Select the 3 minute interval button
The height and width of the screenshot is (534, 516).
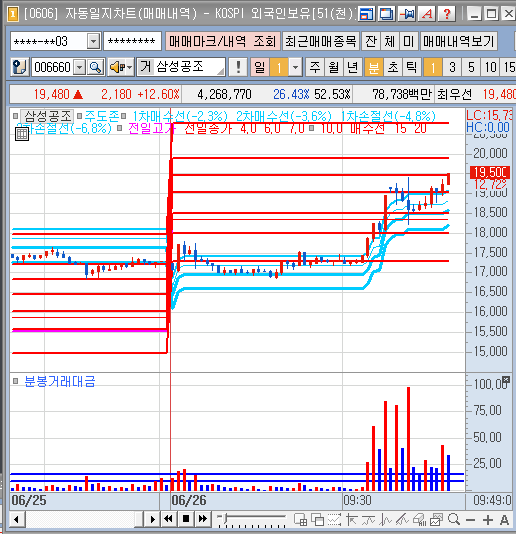point(452,67)
